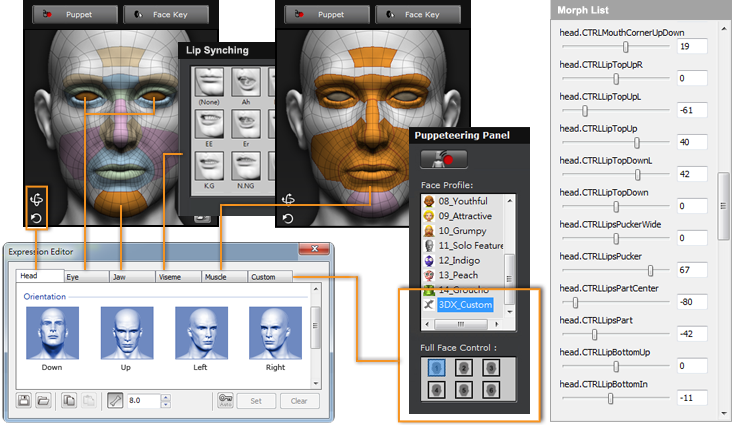
Task: Select the 08_Youthful profile avatar icon
Action: point(429,201)
